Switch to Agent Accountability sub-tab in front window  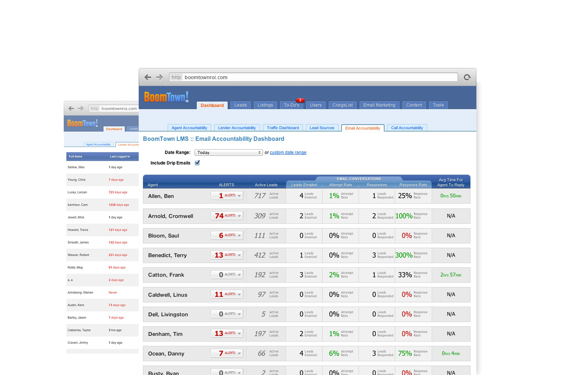pos(189,128)
